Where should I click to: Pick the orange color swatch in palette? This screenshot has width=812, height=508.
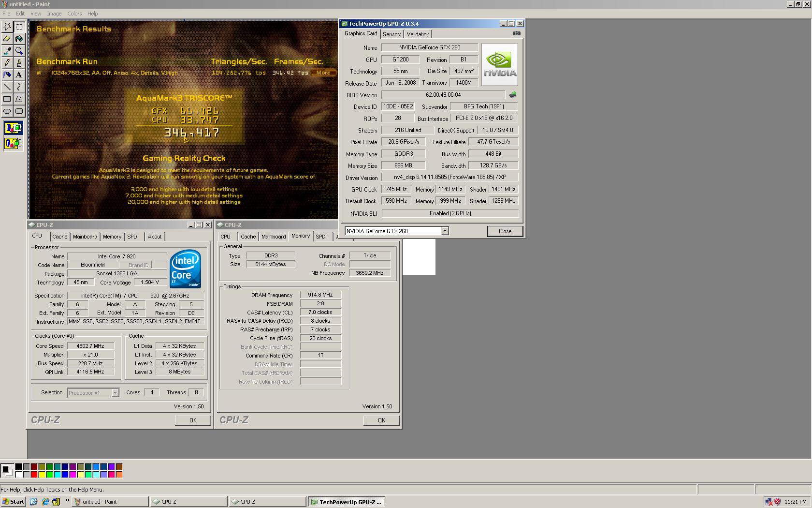pyautogui.click(x=119, y=475)
